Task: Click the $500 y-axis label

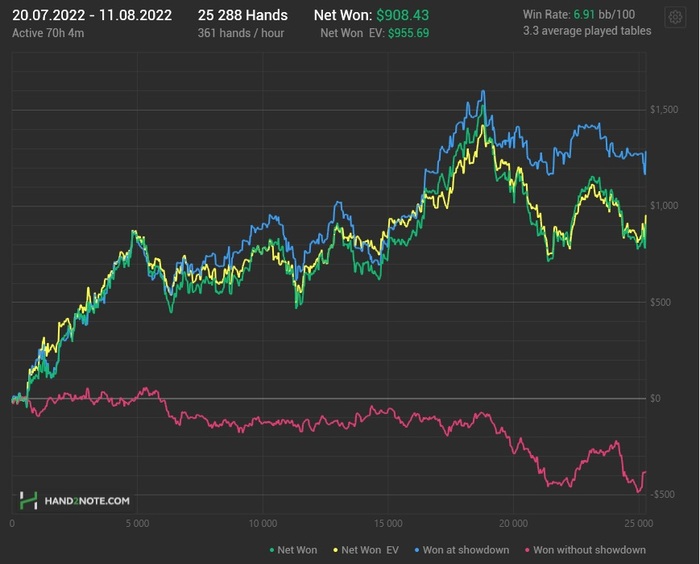Action: pos(660,302)
